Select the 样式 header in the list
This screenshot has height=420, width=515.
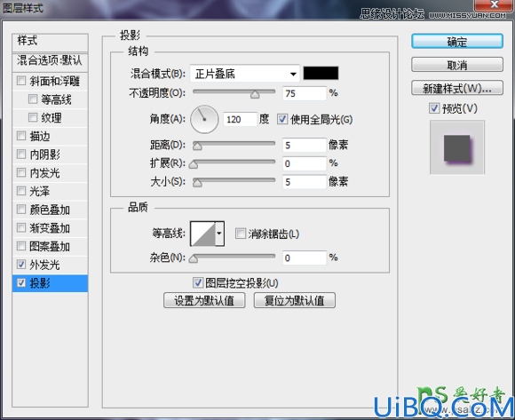pos(51,42)
